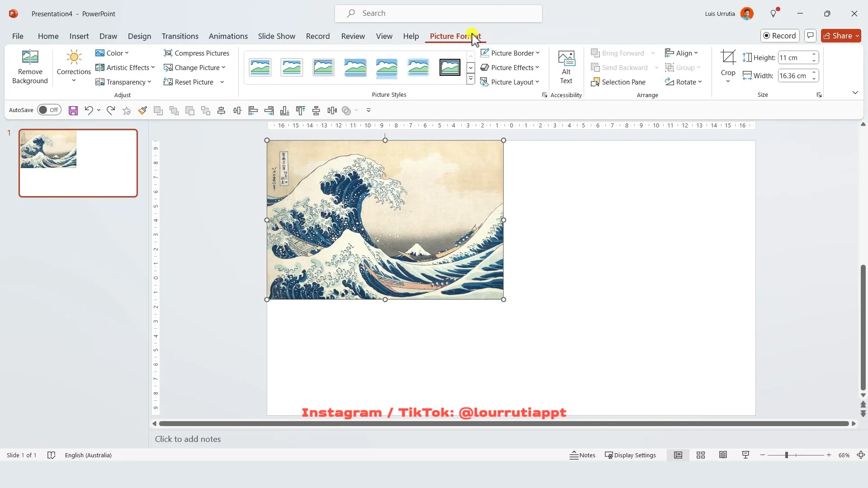Toggle AutoSave switch on
This screenshot has width=868, height=488.
point(49,110)
